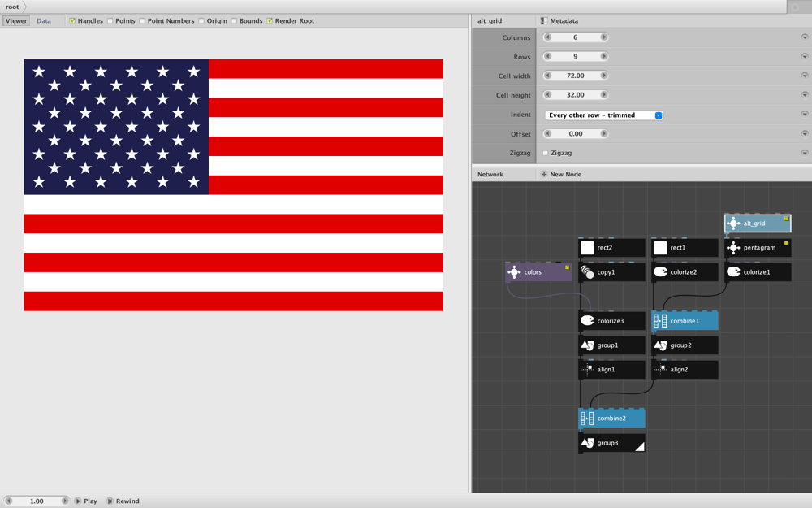812x508 pixels.
Task: Increase the Columns value
Action: coord(603,37)
